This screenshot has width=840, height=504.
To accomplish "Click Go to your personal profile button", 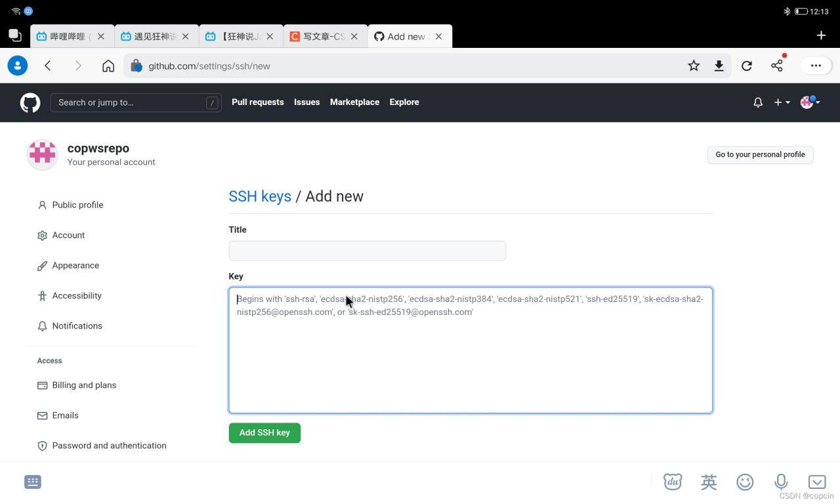I will click(760, 155).
